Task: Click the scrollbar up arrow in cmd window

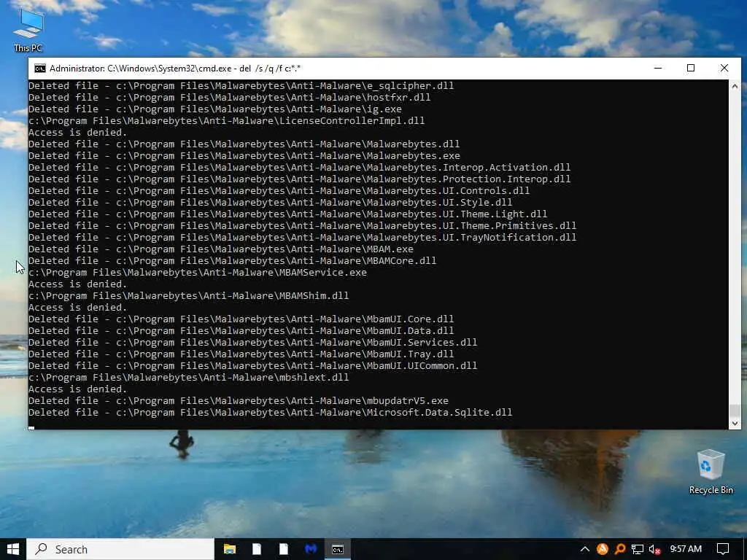Action: [x=735, y=86]
